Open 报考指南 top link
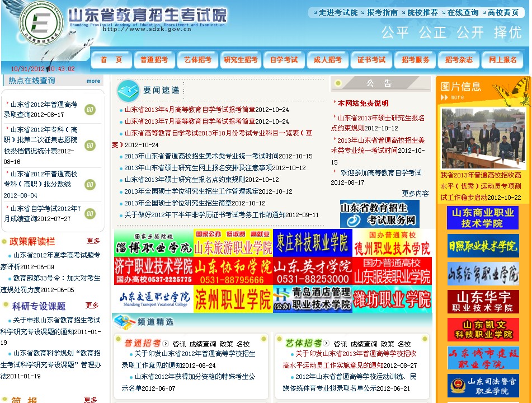Screen dimensions: 532x403 click(382, 12)
